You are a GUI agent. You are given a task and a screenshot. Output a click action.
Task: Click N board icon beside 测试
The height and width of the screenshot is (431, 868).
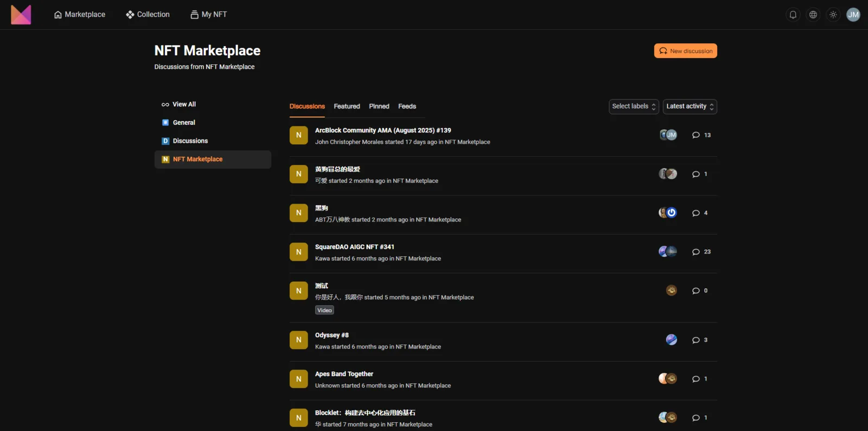click(x=299, y=291)
